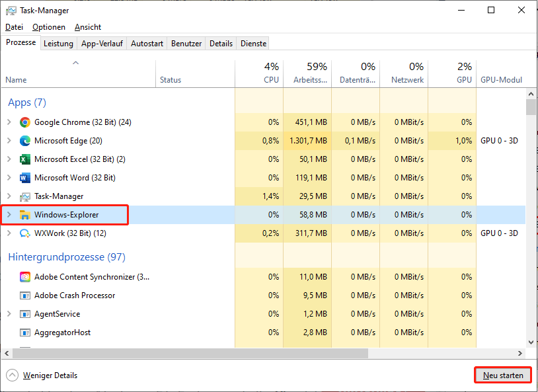
Task: Click the Adobe Content Synchronizer icon
Action: [24, 277]
